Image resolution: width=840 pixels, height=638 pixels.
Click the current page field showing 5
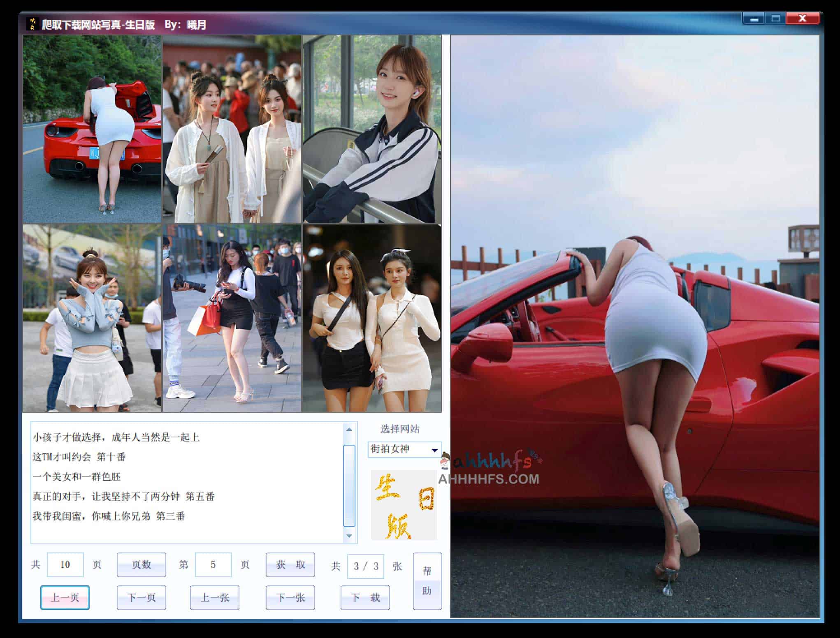[213, 564]
